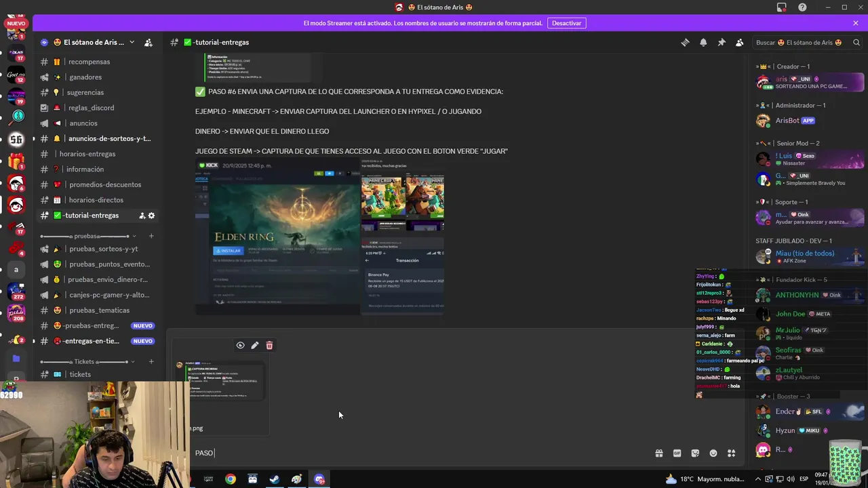Image resolution: width=868 pixels, height=488 pixels.
Task: Open the inbox icon in the title bar
Action: 782,7
